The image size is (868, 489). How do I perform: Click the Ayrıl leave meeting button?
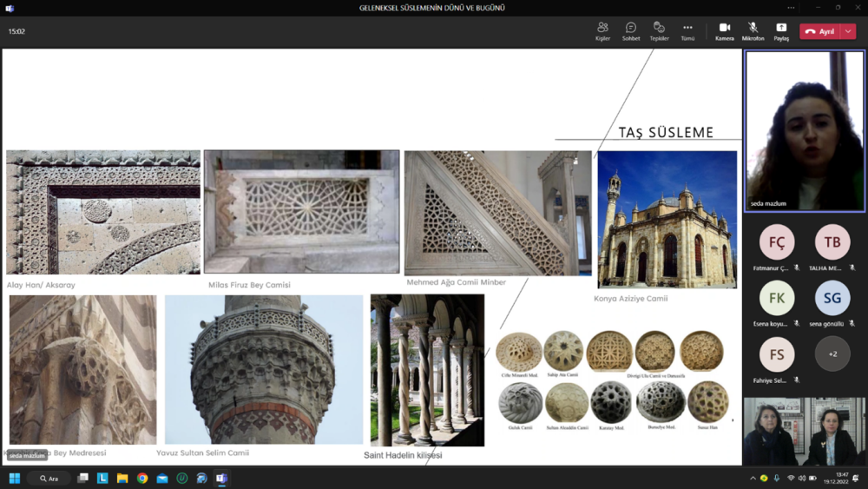819,31
